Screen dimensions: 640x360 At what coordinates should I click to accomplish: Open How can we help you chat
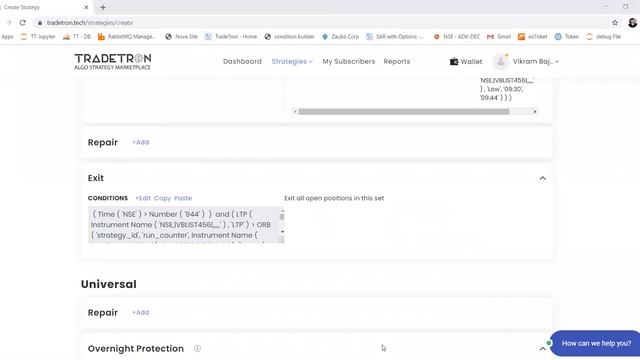[596, 344]
